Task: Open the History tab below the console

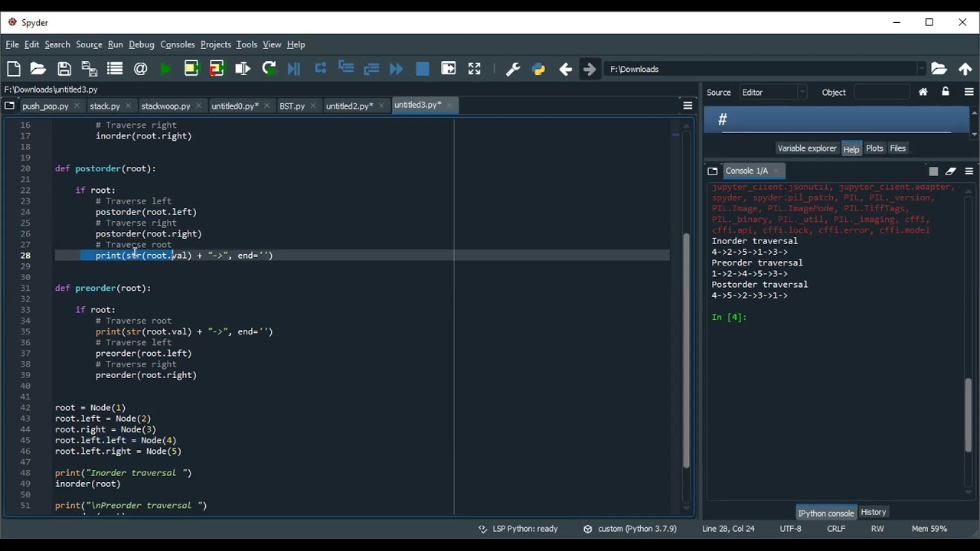Action: point(874,513)
